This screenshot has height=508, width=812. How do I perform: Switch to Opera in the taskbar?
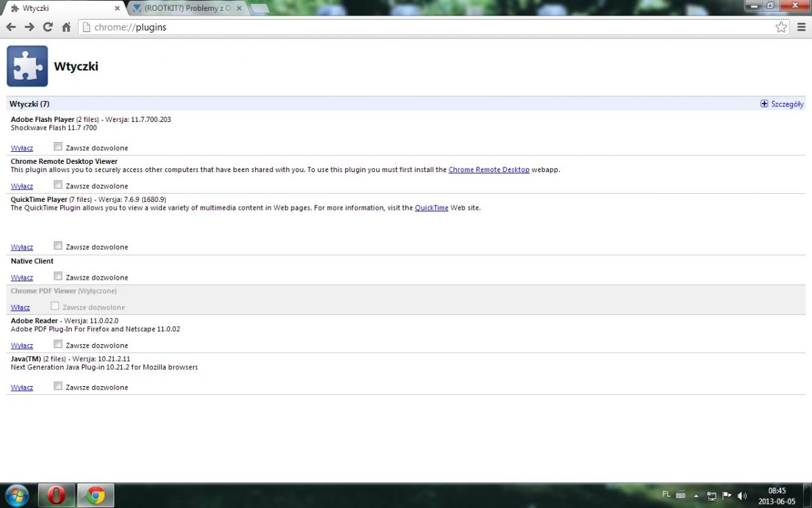(56, 496)
